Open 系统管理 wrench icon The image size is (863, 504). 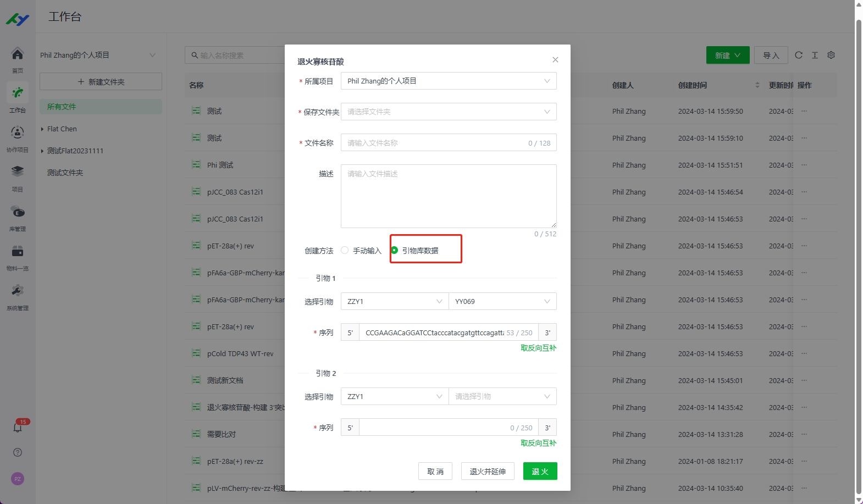(18, 291)
